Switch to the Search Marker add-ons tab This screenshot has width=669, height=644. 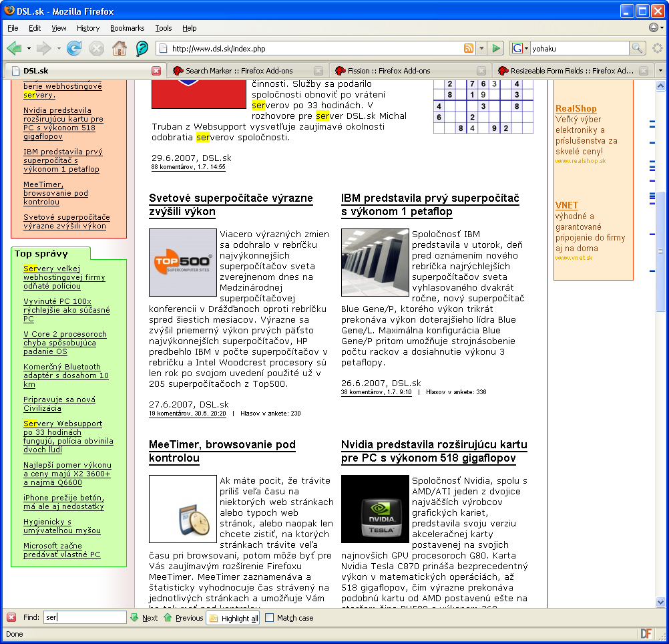[247, 71]
